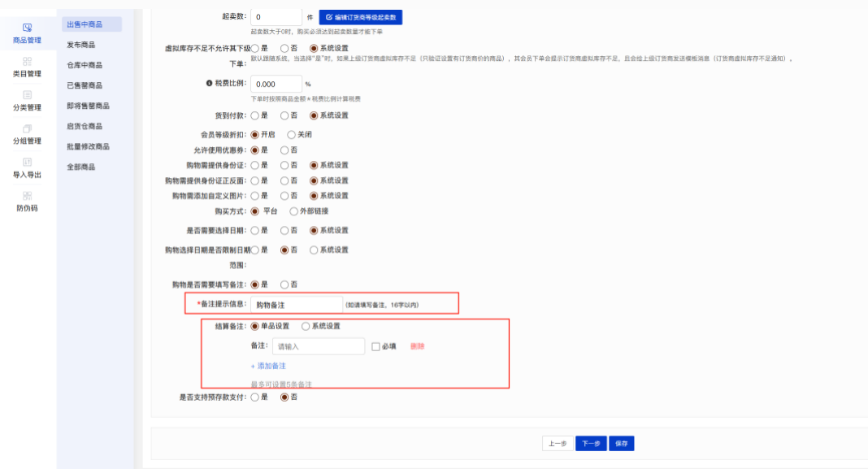This screenshot has width=868, height=469.
Task: Open 已售罄商品 list
Action: tap(85, 86)
